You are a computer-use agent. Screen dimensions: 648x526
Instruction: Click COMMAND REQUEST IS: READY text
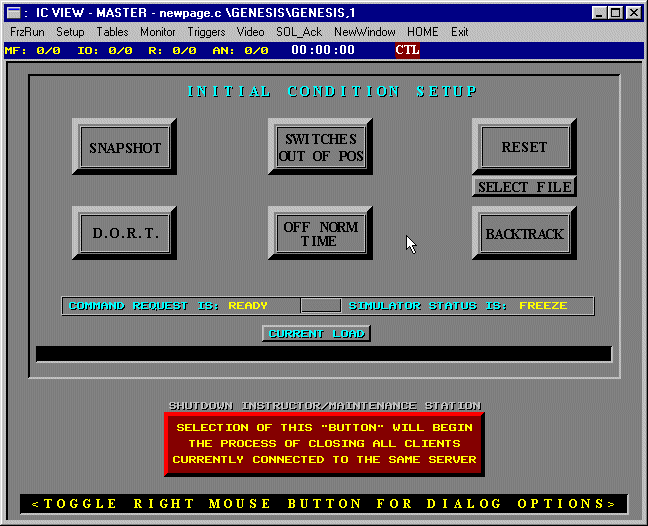(168, 305)
